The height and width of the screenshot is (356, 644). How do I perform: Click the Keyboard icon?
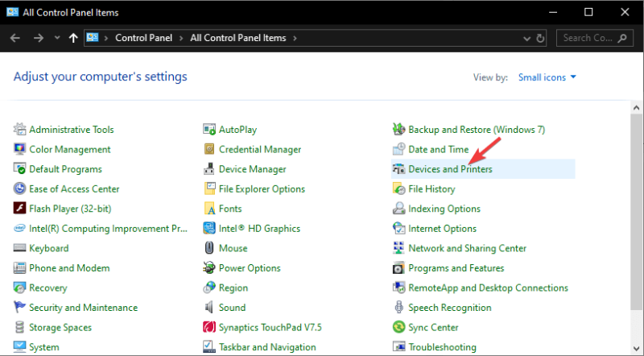[x=19, y=248]
